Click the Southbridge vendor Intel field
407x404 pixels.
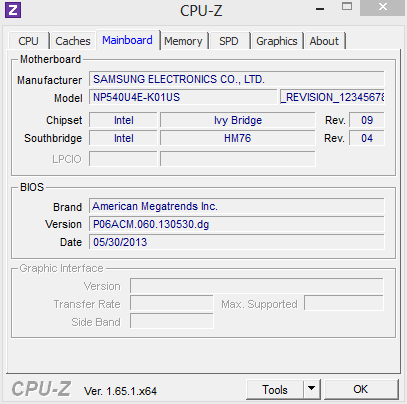[123, 138]
